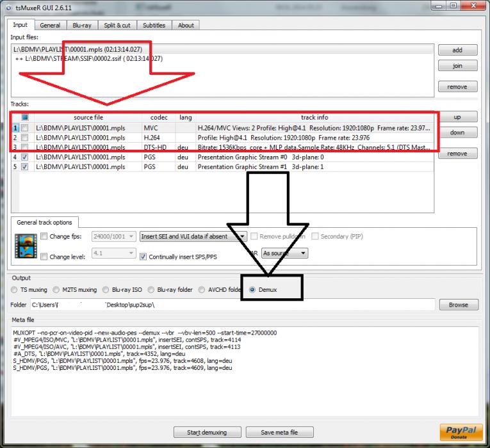Select the General track options tab

point(44,222)
